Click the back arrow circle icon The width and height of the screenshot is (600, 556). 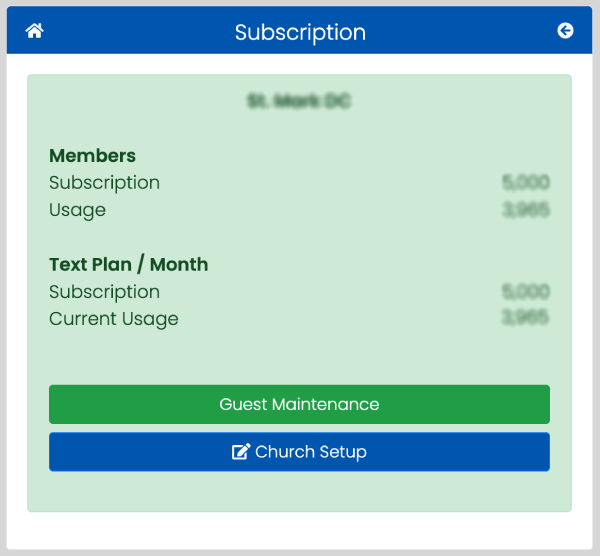pyautogui.click(x=565, y=31)
